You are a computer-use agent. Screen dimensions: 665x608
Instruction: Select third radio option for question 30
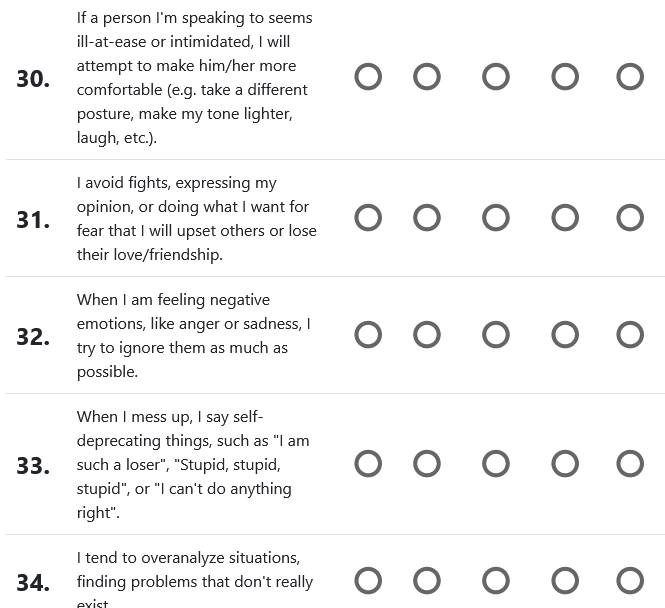496,77
